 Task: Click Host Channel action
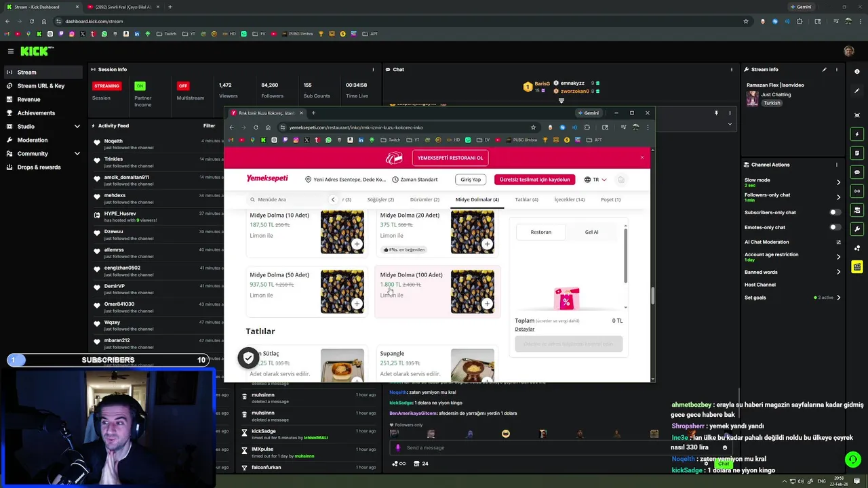coord(759,285)
